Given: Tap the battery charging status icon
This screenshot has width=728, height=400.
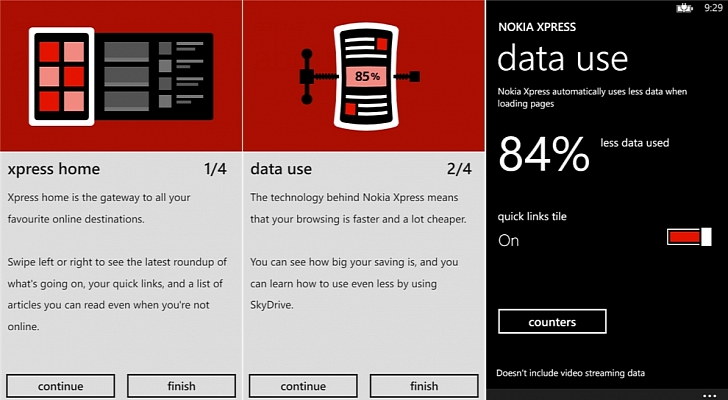Looking at the screenshot, I should click(684, 8).
